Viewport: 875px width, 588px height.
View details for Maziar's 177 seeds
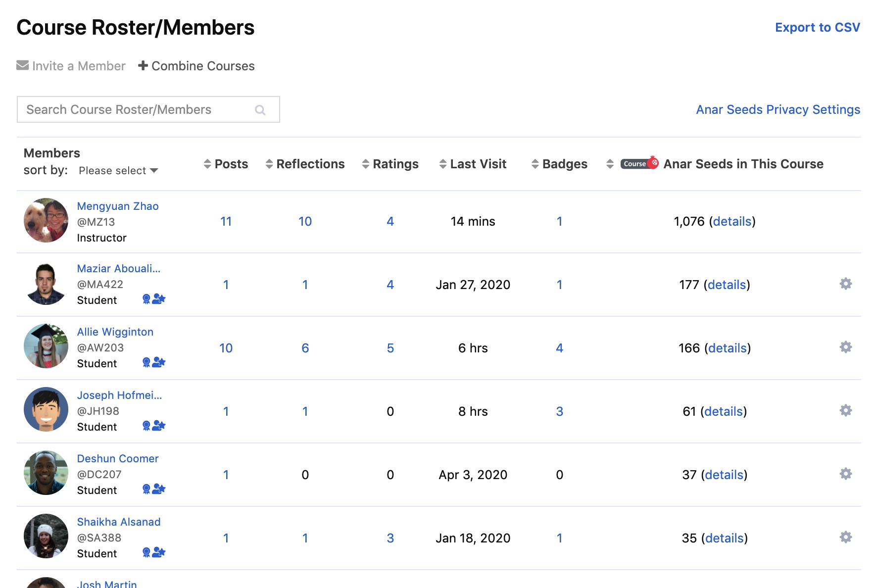coord(727,285)
